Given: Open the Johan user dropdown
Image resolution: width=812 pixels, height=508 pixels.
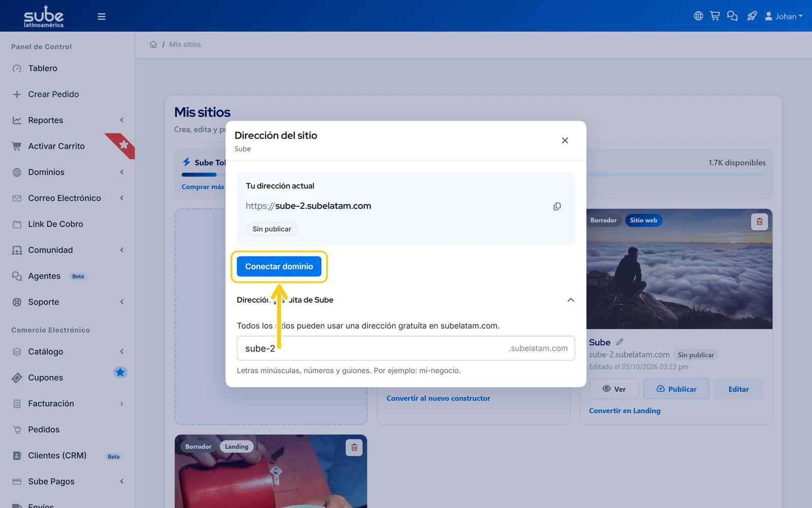Looking at the screenshot, I should pos(784,16).
